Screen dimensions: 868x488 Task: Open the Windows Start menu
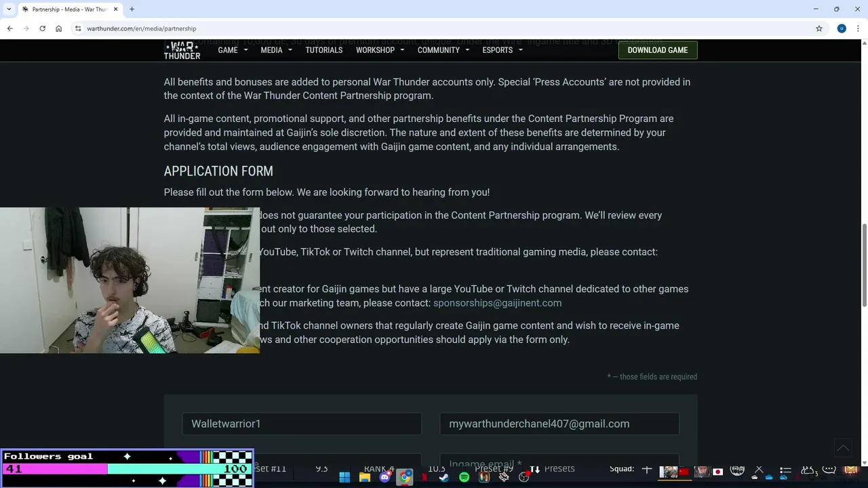[344, 477]
